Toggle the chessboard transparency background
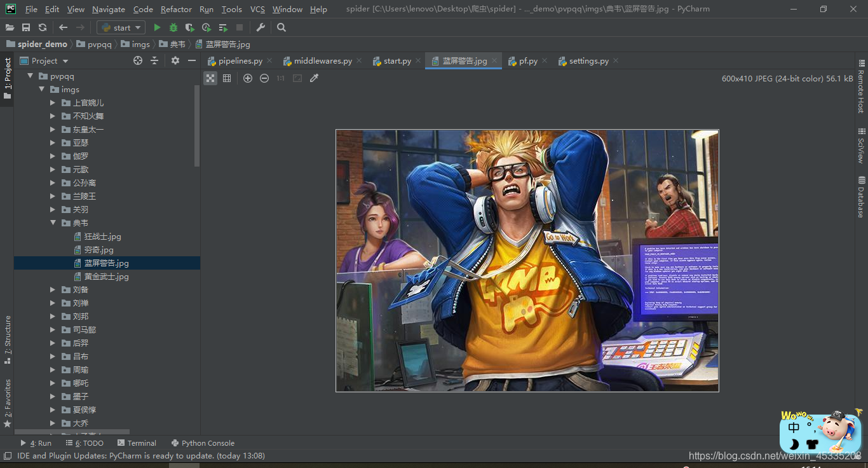The image size is (868, 468). point(210,78)
